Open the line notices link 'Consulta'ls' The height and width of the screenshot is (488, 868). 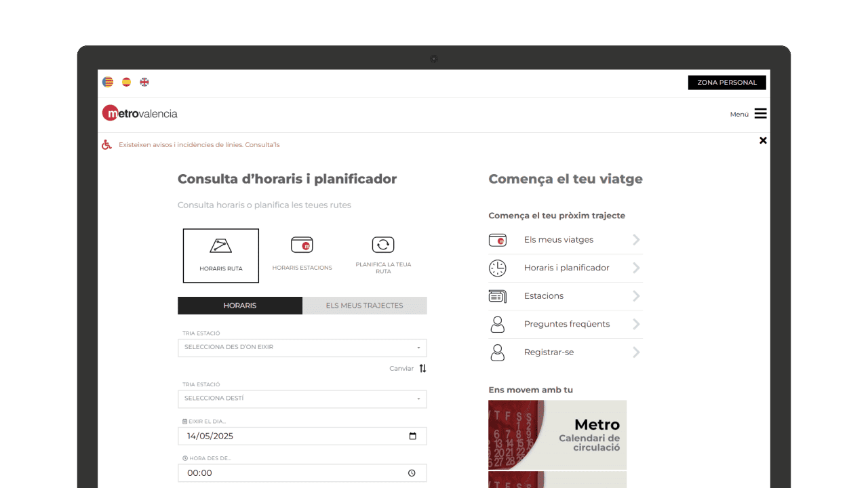click(262, 145)
